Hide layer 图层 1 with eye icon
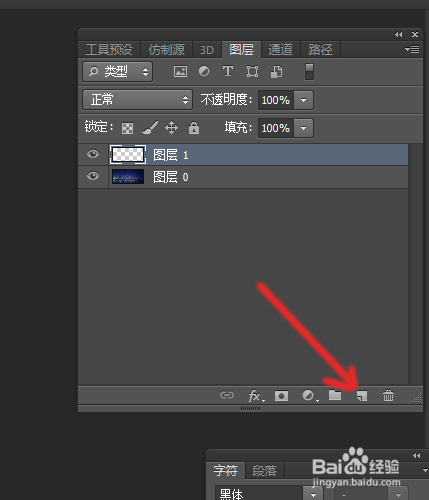The height and width of the screenshot is (500, 429). [93, 154]
